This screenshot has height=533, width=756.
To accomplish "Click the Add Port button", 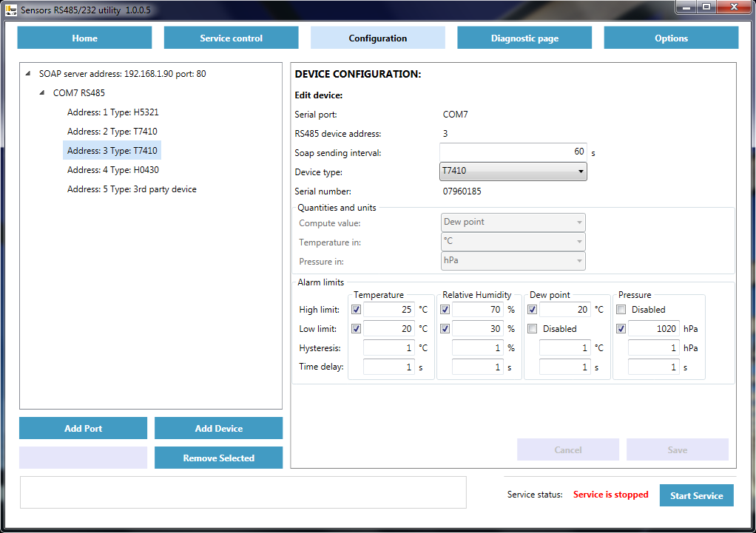I will (x=83, y=428).
